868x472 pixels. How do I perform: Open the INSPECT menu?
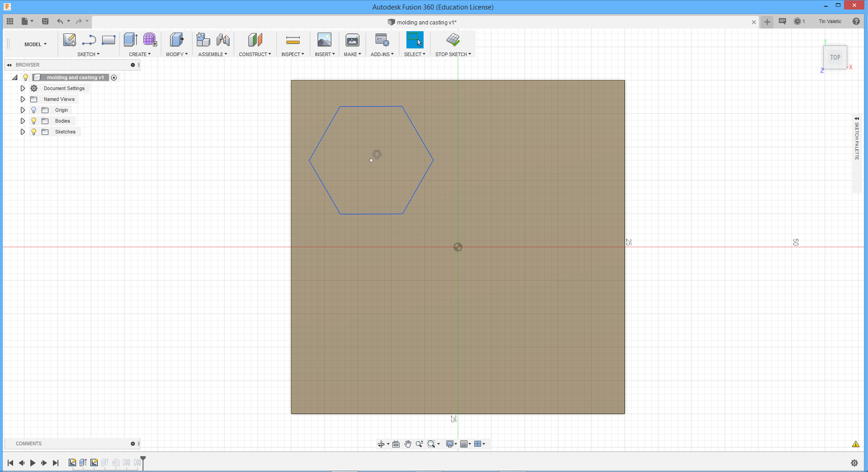pos(292,54)
